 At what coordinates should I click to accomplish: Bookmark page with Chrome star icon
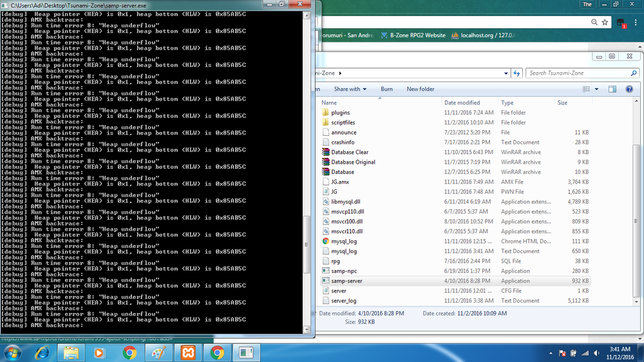click(x=605, y=22)
